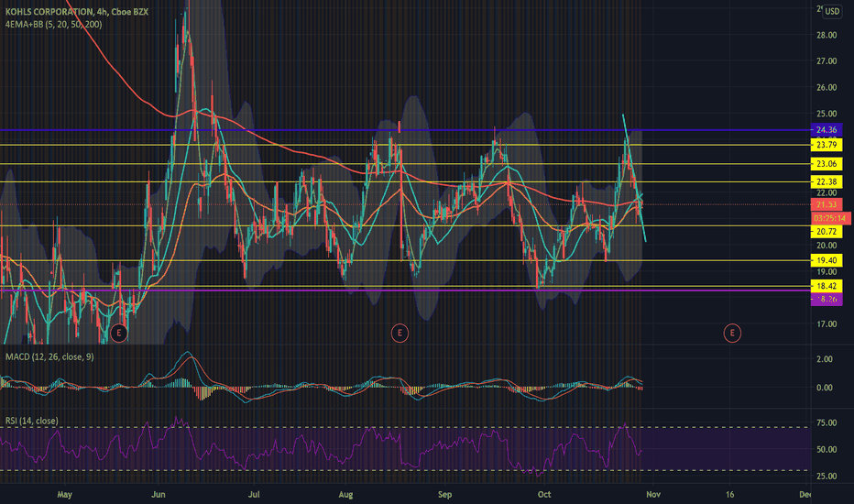Click 50.00 on the RSI scale
This screenshot has width=854, height=504.
tap(827, 450)
